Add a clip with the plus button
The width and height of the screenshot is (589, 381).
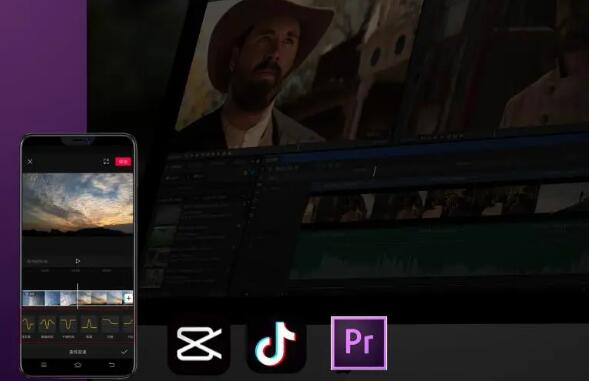[128, 298]
